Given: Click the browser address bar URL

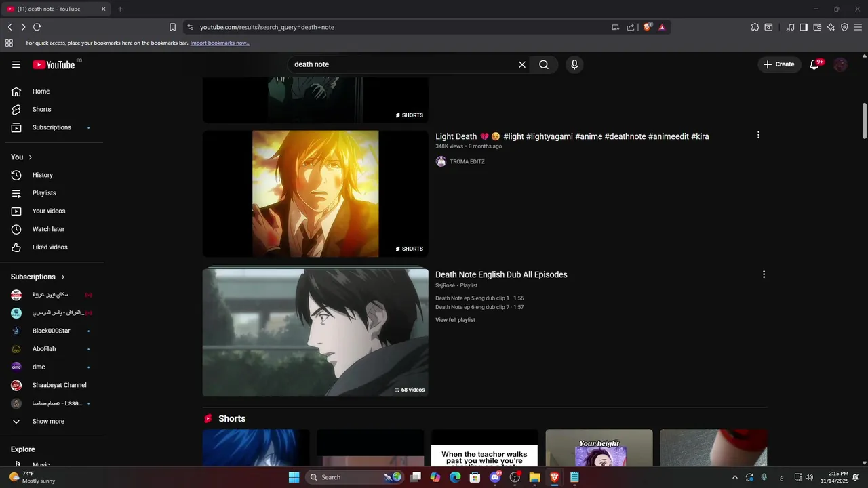Looking at the screenshot, I should tap(267, 27).
